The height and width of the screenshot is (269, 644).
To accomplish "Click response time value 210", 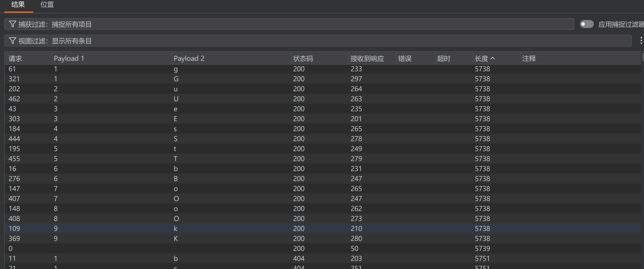I will 356,229.
